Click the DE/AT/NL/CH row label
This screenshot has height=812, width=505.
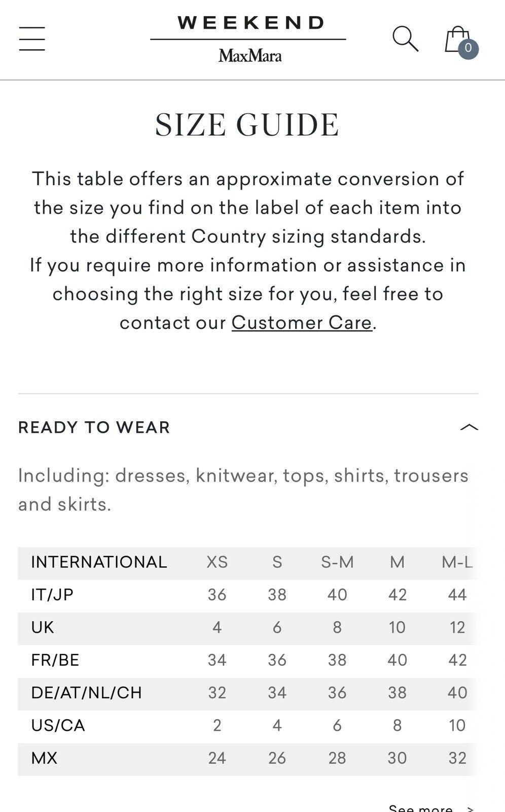[x=86, y=693]
